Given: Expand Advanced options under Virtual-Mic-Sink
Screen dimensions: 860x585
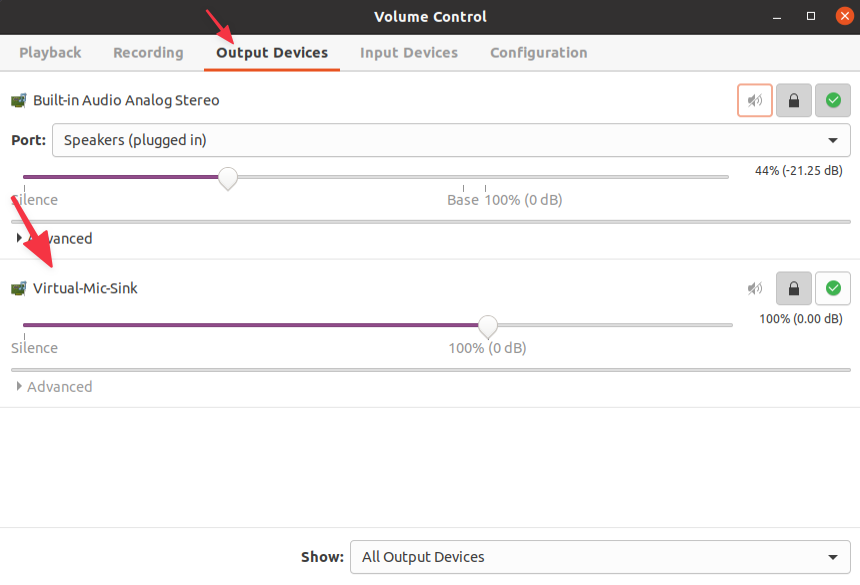Looking at the screenshot, I should [55, 387].
